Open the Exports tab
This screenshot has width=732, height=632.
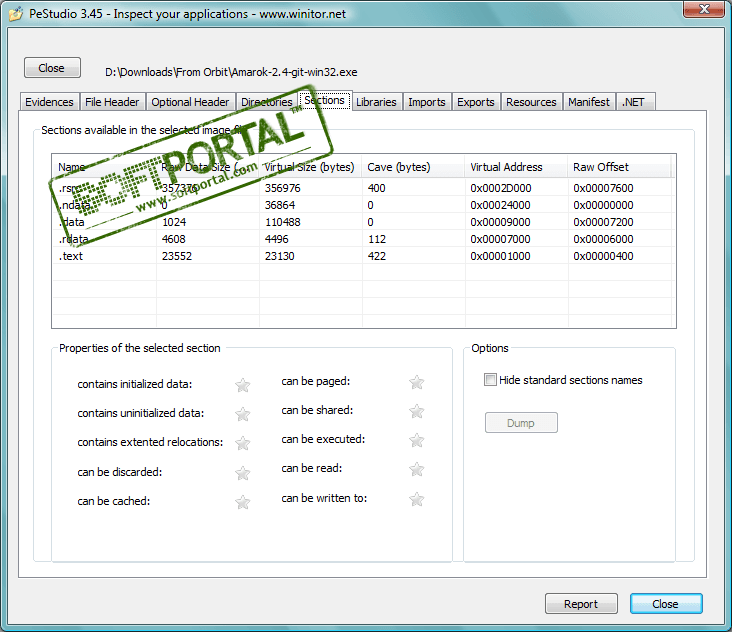pos(476,102)
